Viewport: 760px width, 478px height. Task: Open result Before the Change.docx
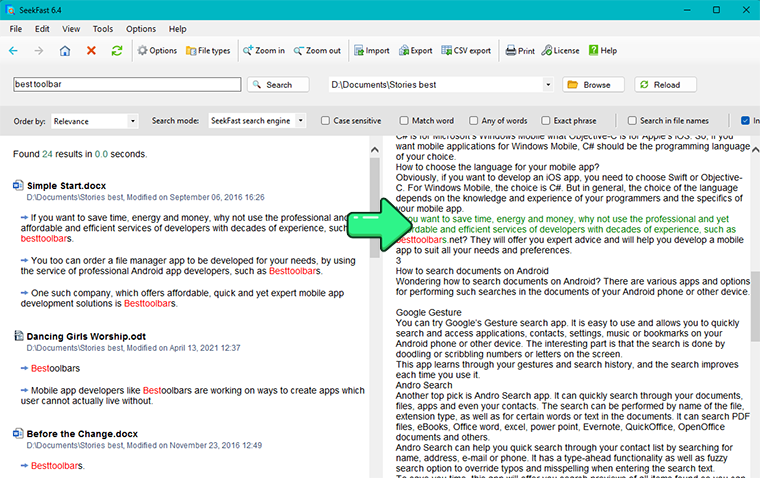[82, 434]
